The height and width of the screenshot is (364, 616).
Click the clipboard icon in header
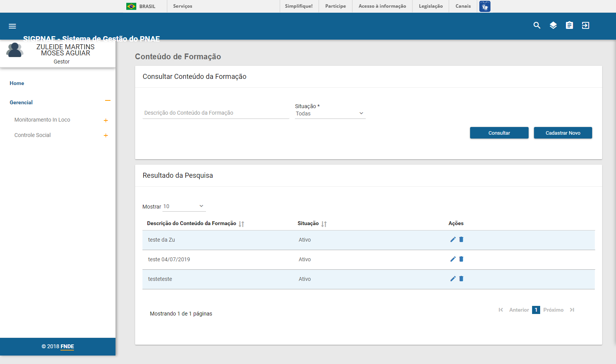pos(569,25)
